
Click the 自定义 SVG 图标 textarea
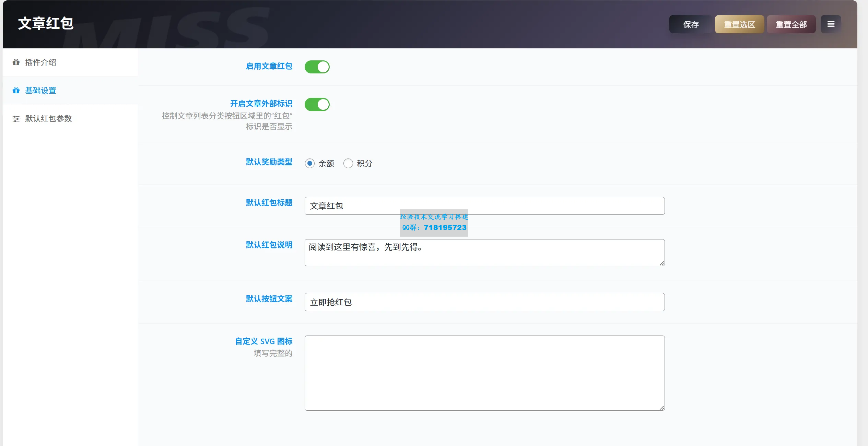coord(484,373)
